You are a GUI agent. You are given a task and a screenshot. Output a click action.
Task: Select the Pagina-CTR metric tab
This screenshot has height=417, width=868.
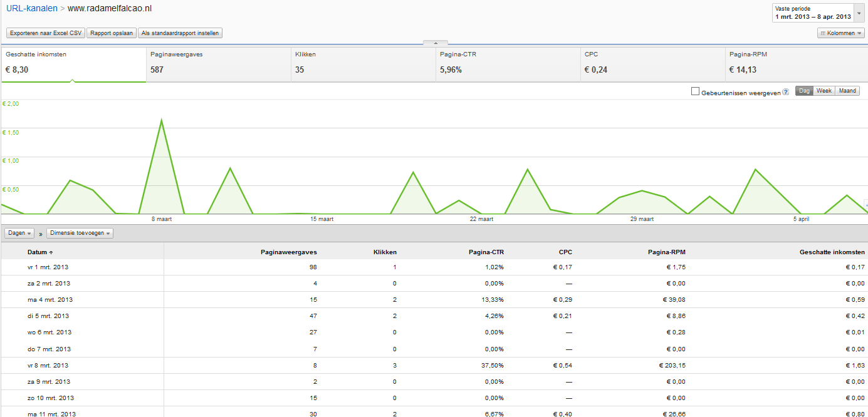(508, 64)
